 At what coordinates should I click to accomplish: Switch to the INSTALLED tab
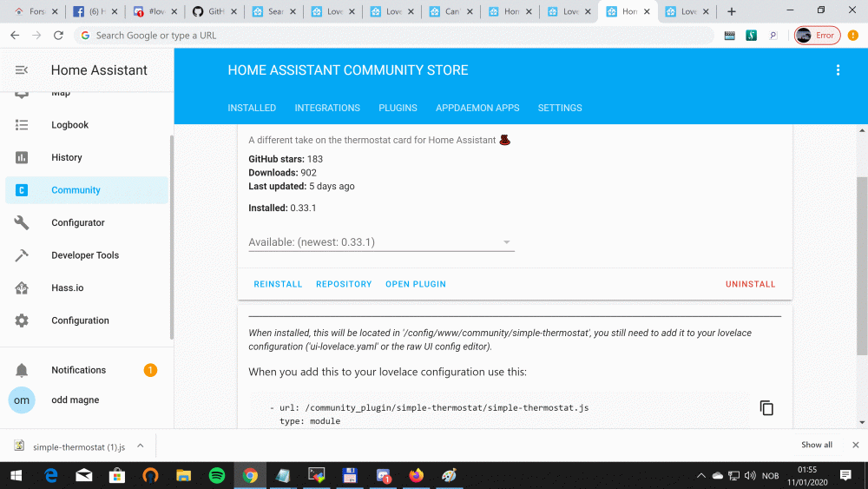click(252, 108)
